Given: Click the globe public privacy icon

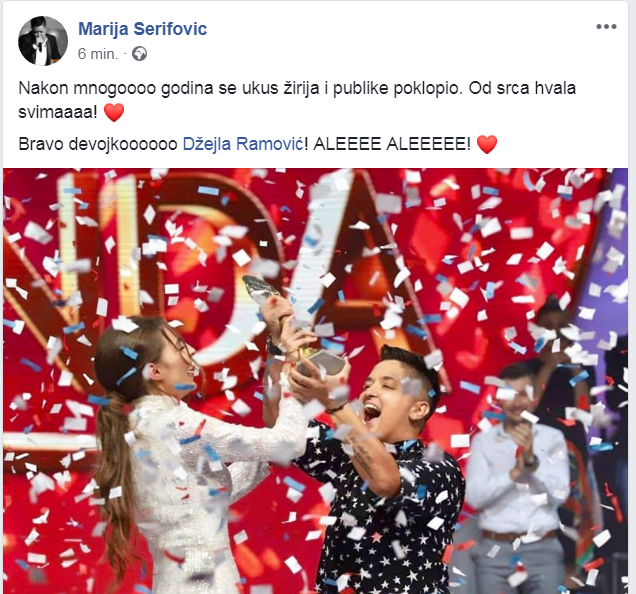Looking at the screenshot, I should tap(140, 54).
